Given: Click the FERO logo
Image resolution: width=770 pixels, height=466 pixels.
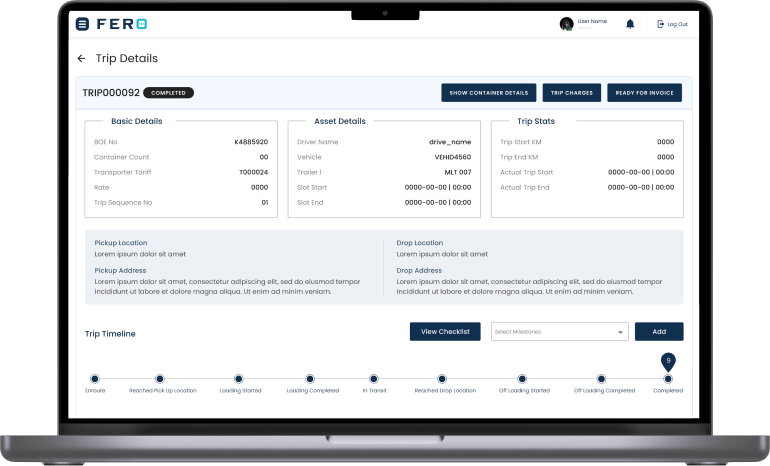Looking at the screenshot, I should tap(122, 24).
